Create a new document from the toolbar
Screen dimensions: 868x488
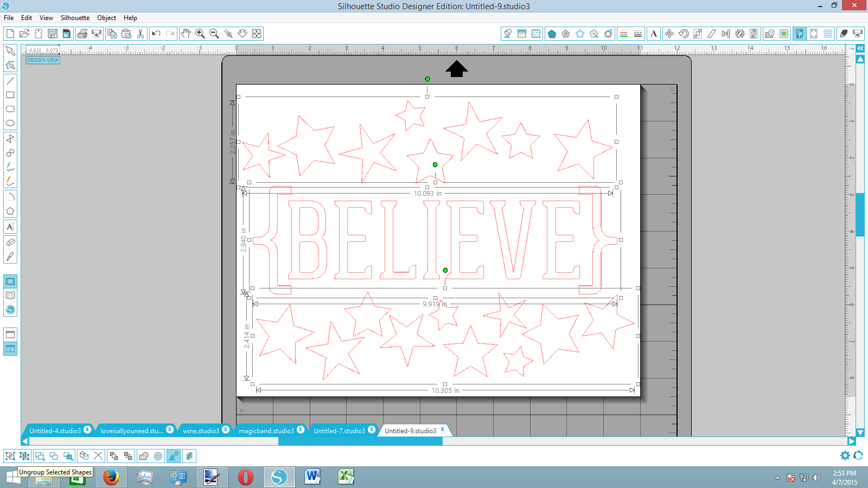(10, 34)
